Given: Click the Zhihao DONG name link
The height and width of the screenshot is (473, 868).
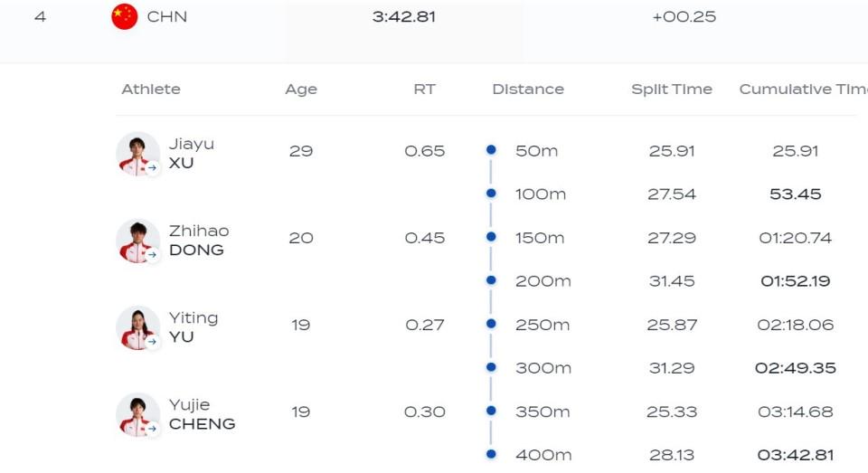Looking at the screenshot, I should (199, 241).
